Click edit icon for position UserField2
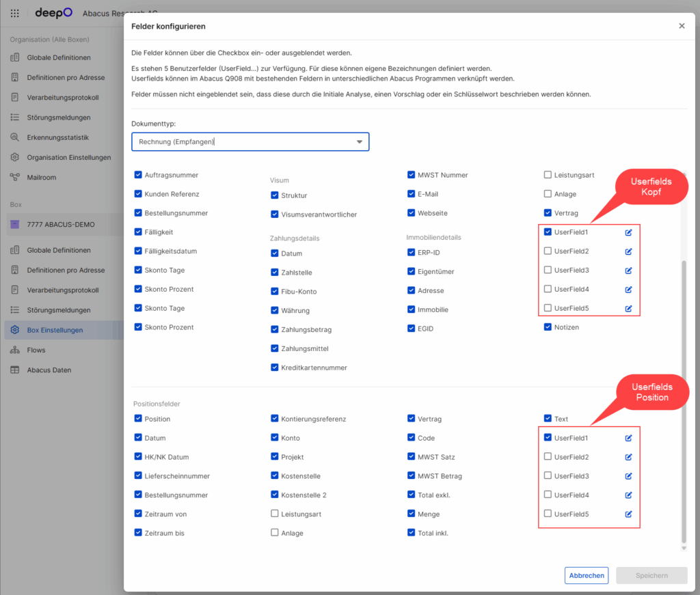 coord(629,457)
